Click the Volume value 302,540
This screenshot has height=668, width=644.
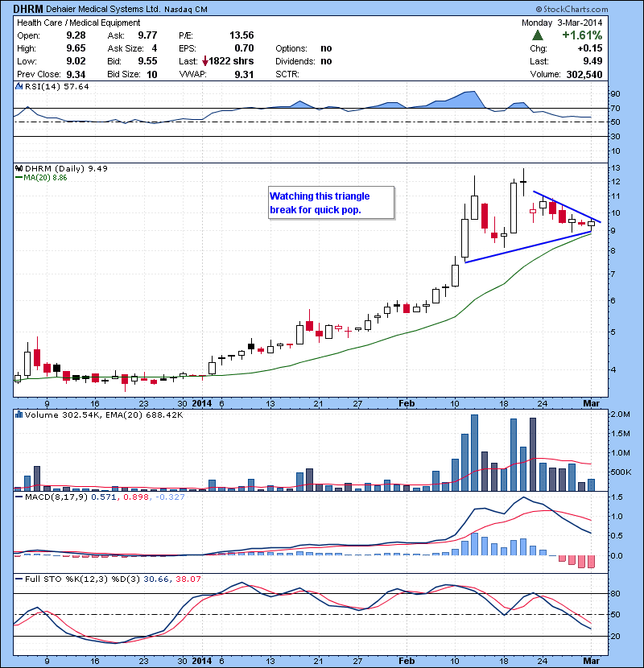click(584, 75)
